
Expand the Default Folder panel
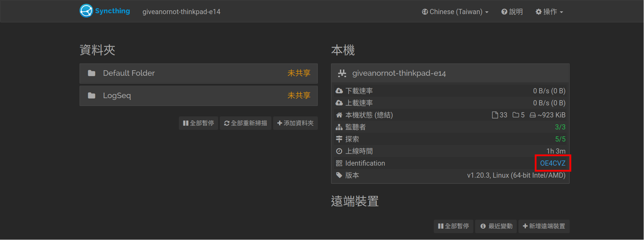198,73
